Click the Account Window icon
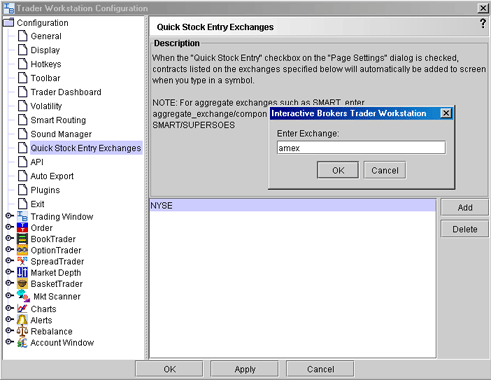 coord(22,342)
